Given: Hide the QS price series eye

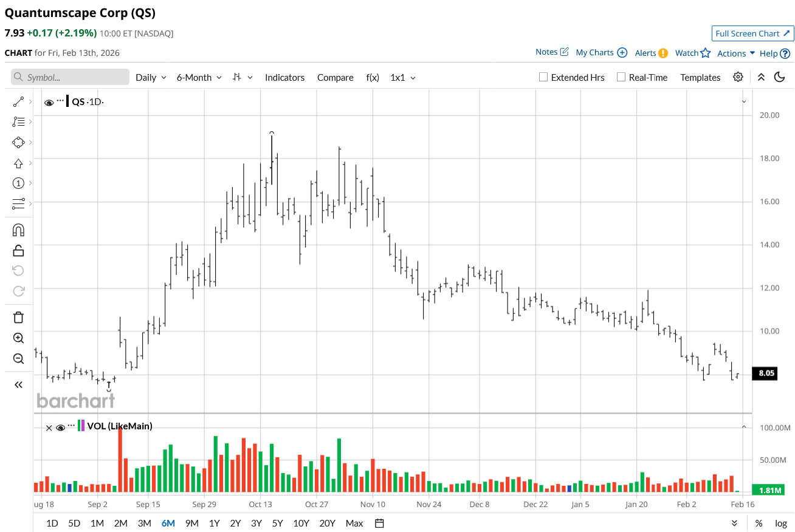Looking at the screenshot, I should coord(49,103).
